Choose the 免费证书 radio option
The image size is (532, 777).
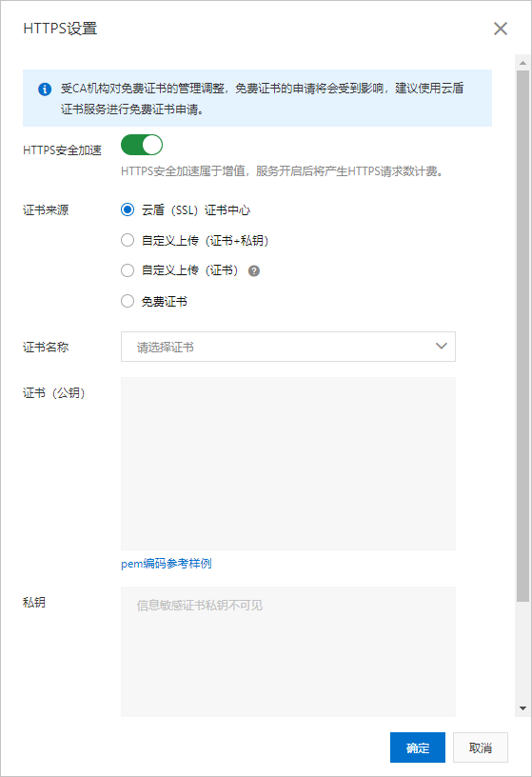tap(128, 301)
